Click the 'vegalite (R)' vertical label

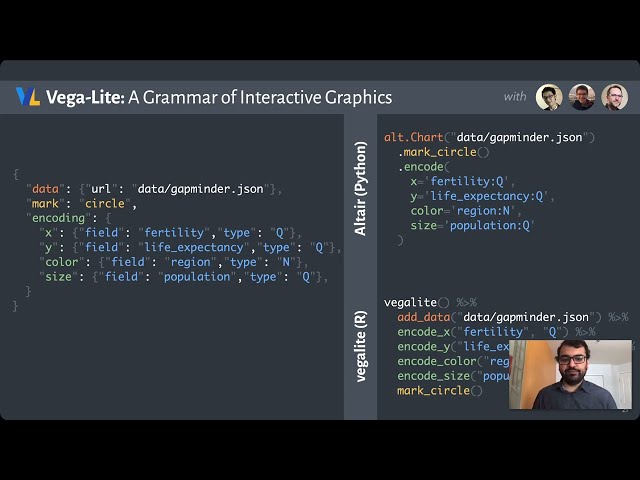[361, 347]
